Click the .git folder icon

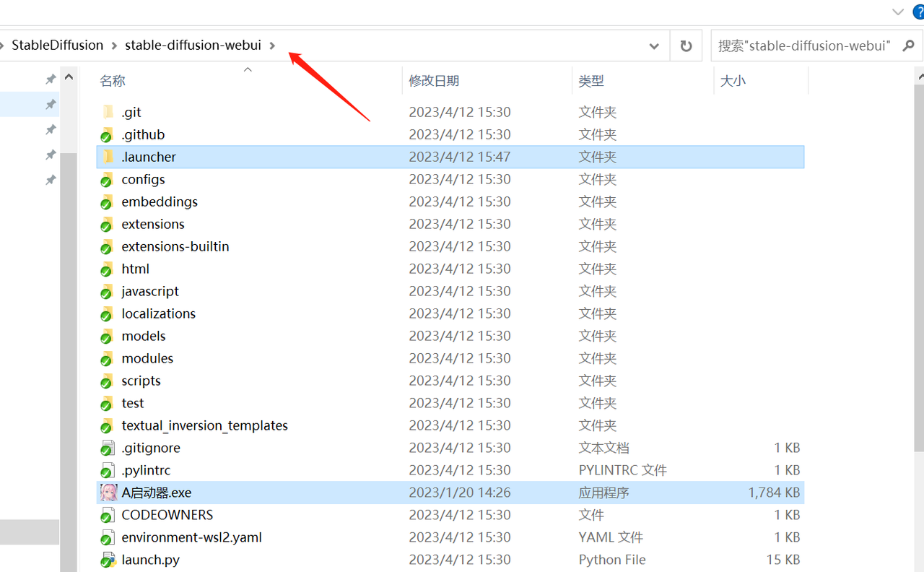108,112
